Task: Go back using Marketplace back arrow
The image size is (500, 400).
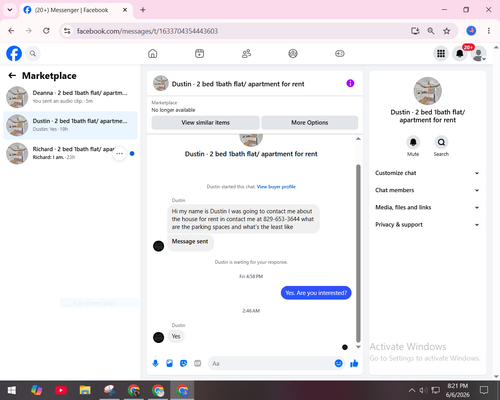Action: coord(12,76)
